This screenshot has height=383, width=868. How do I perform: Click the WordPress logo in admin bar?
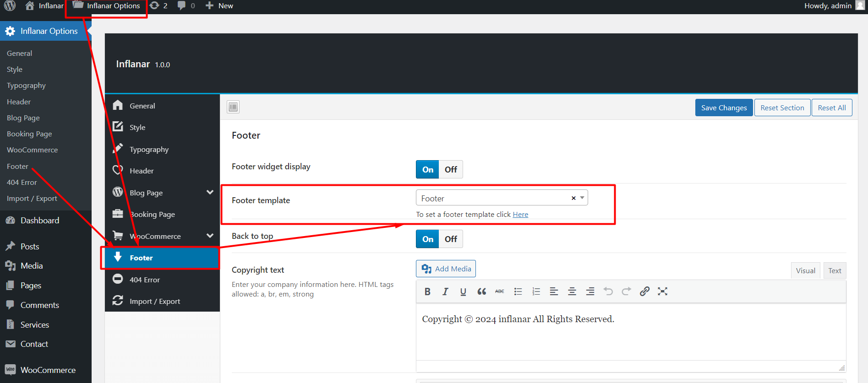pos(10,5)
